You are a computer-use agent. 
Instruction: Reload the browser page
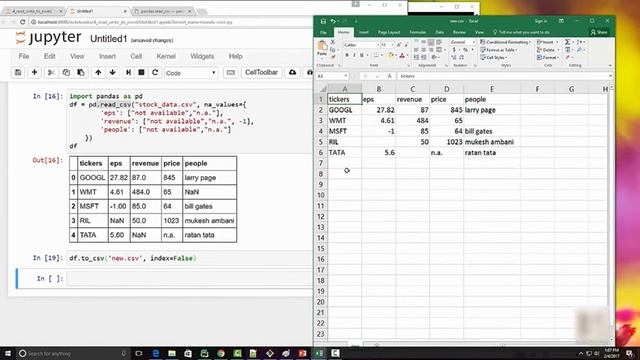[x=22, y=22]
